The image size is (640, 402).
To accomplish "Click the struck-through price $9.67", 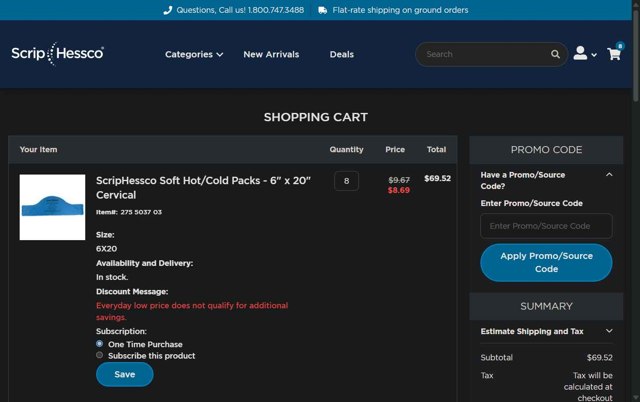I will point(399,180).
